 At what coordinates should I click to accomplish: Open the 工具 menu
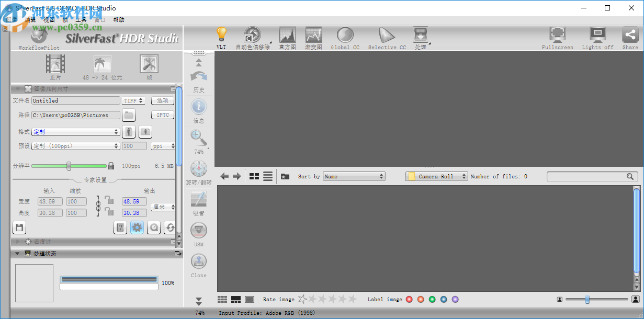(x=81, y=20)
